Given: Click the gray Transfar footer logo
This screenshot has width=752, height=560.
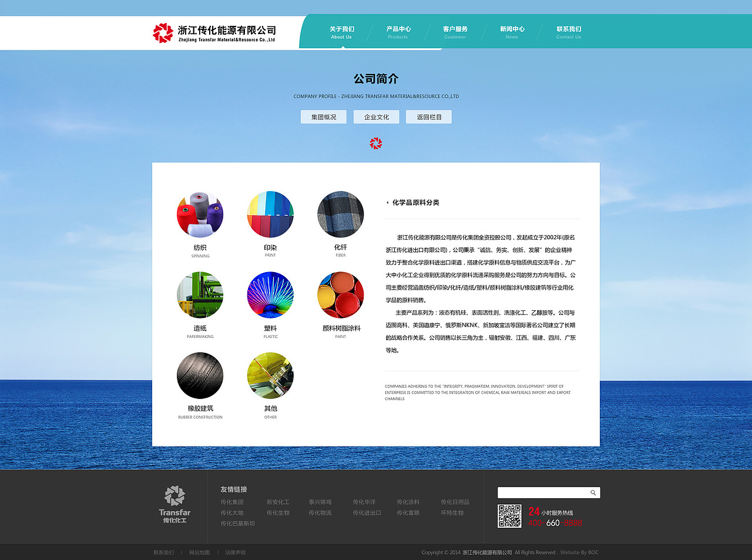Looking at the screenshot, I should [x=174, y=505].
